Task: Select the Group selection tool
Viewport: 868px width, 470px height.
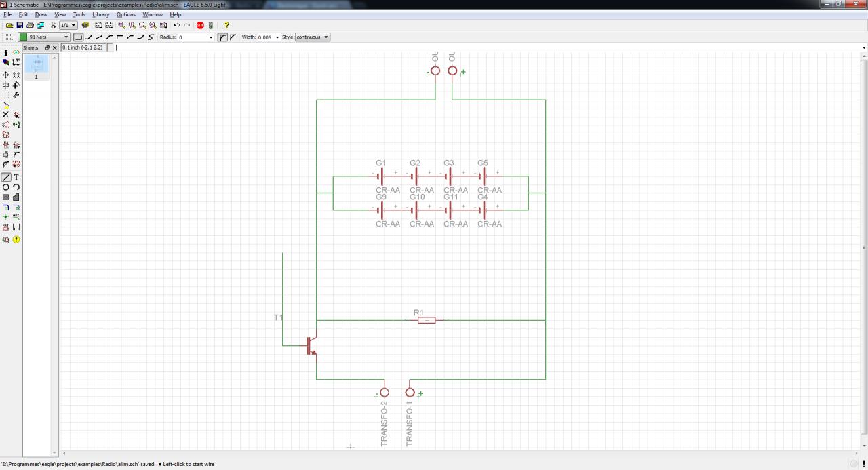Action: coord(6,95)
